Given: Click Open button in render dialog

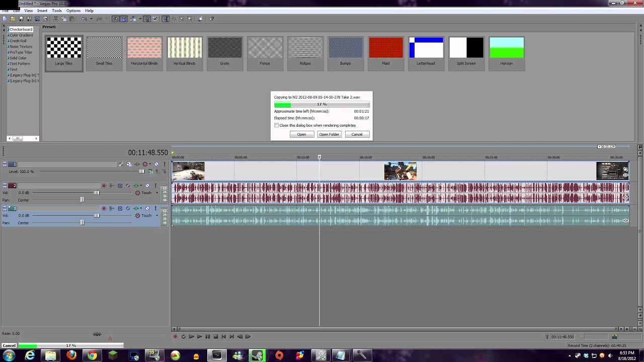Looking at the screenshot, I should (301, 134).
